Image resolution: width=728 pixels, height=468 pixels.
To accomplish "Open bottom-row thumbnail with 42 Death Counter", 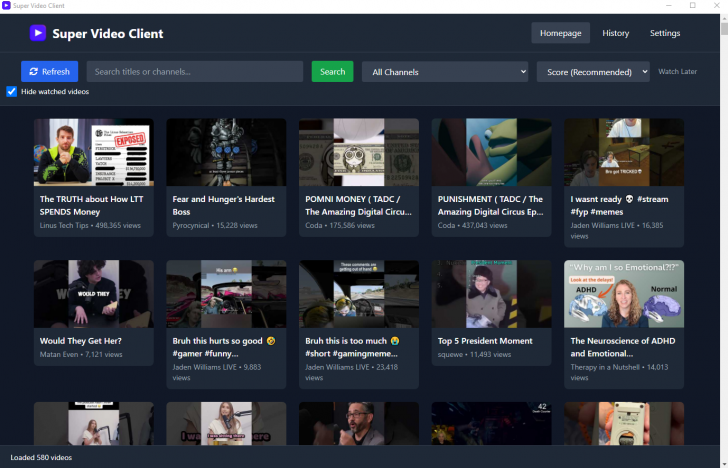I will click(x=492, y=423).
